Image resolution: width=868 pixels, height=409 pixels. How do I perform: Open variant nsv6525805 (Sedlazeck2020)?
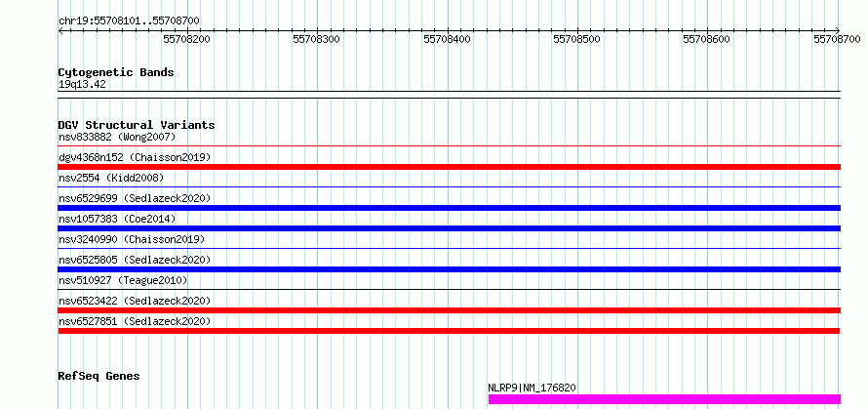[x=135, y=260]
